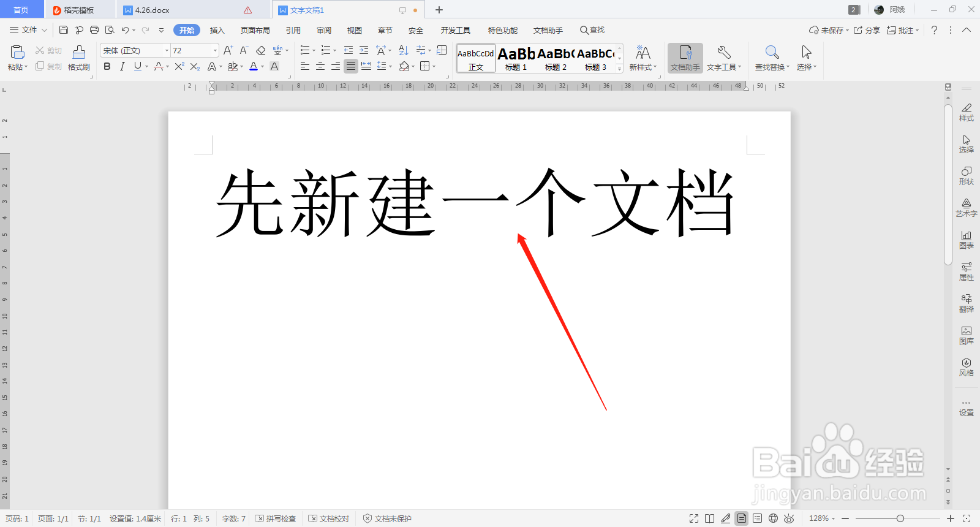Click the Increase Indent icon
Viewport: 980px width, 527px height.
[364, 50]
